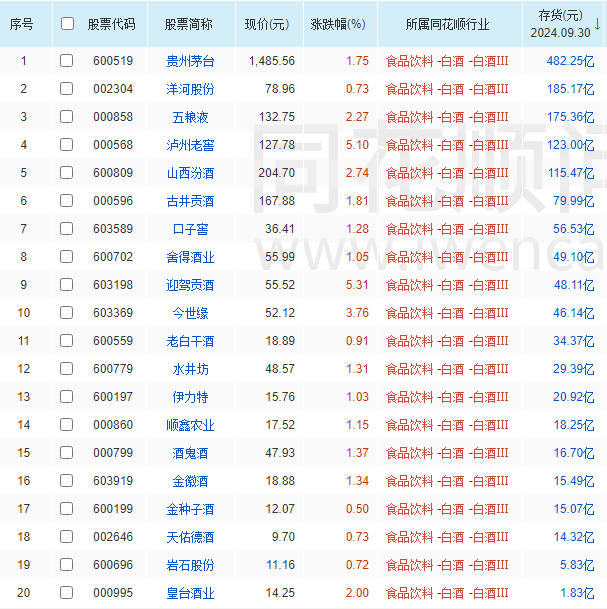Open the 今世缘 stock link
Screen dimensions: 607x609
190,313
